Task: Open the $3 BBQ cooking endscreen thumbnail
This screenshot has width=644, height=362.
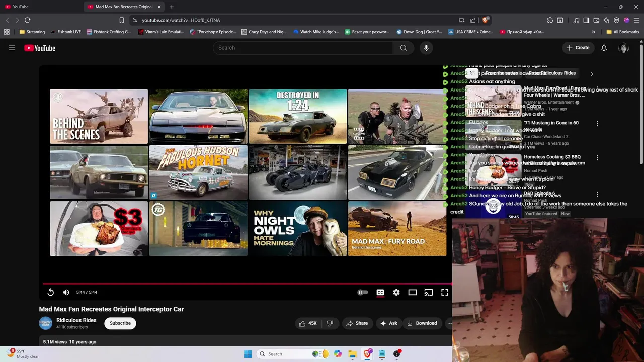Action: click(x=99, y=229)
